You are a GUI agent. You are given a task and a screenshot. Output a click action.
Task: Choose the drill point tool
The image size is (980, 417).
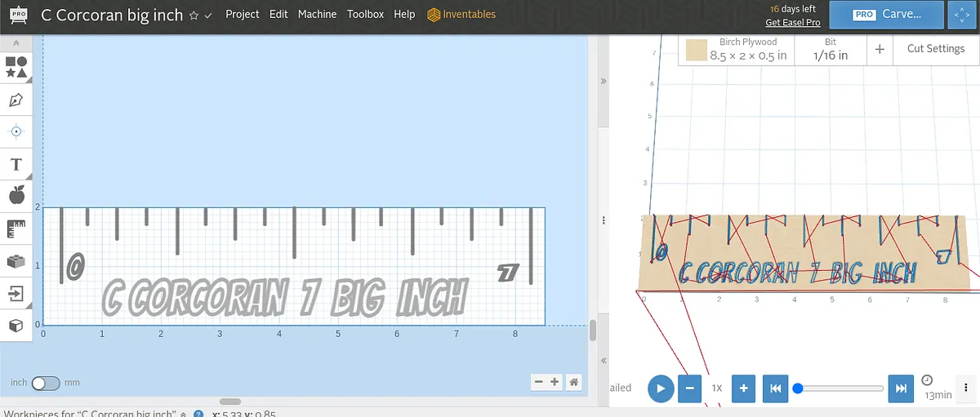tap(16, 131)
